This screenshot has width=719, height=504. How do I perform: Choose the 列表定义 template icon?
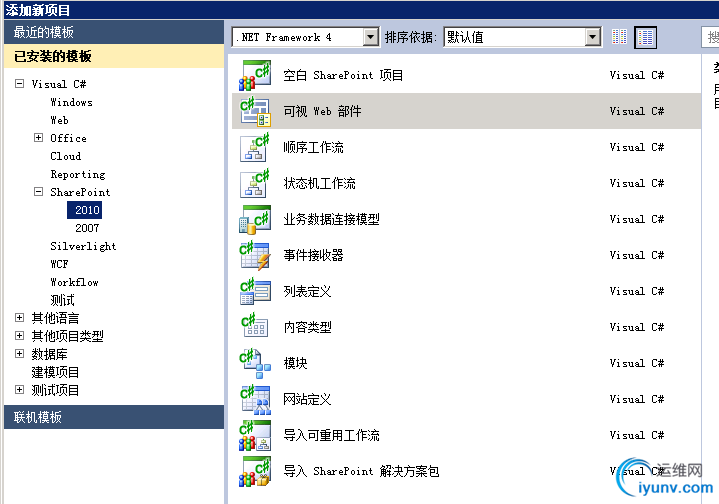[x=255, y=291]
